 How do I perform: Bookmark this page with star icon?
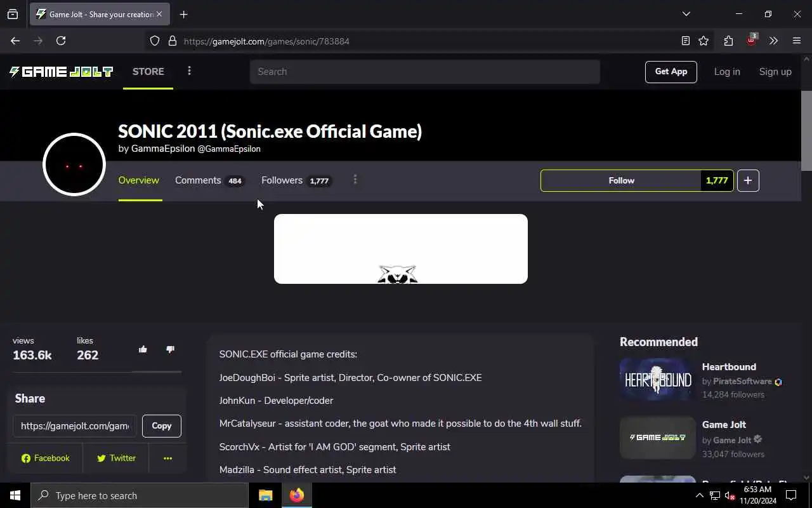704,41
